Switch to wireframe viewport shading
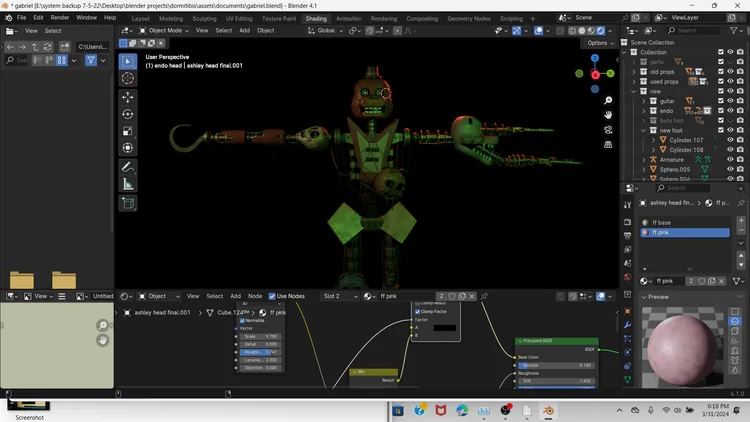Screen dimensions: 750x422 (x=572, y=31)
